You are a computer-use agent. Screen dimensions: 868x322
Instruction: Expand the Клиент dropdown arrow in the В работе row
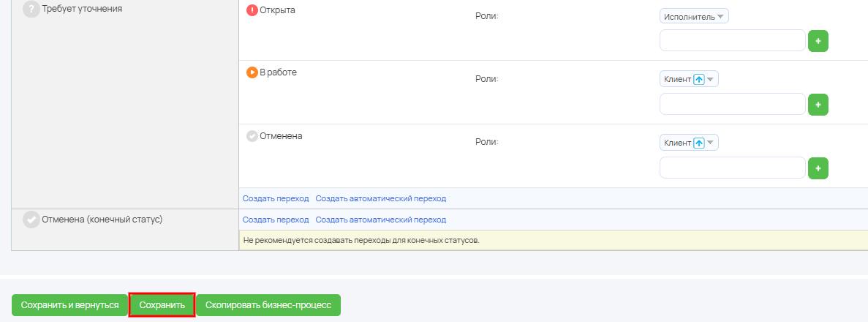tap(711, 79)
